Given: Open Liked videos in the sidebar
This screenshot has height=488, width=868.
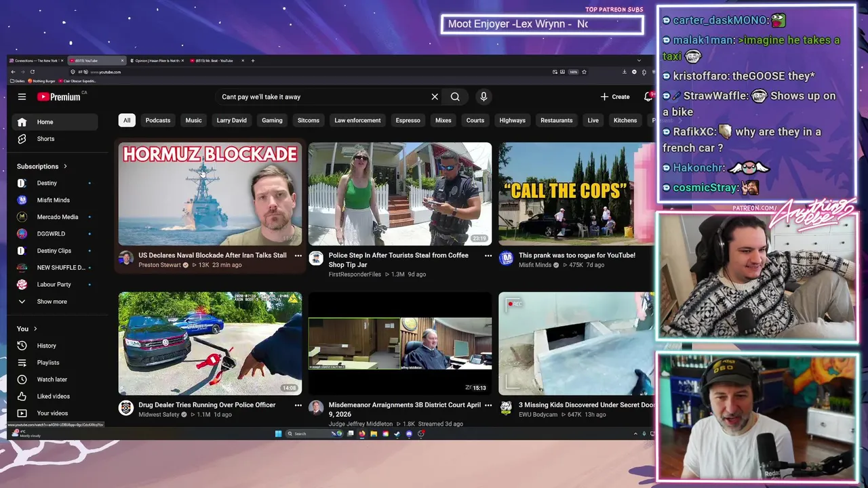Looking at the screenshot, I should tap(54, 396).
